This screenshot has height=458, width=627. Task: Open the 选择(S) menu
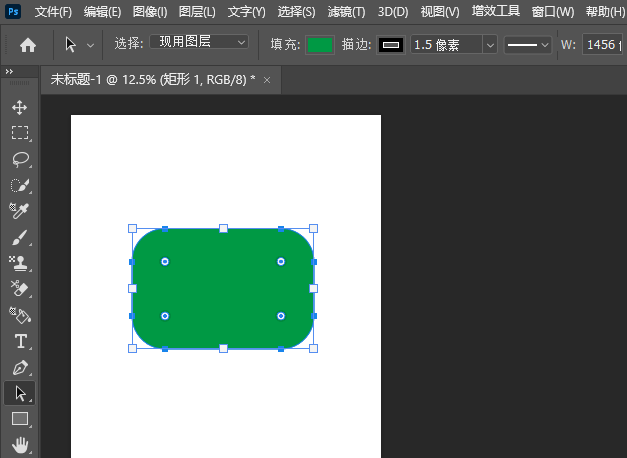point(296,12)
